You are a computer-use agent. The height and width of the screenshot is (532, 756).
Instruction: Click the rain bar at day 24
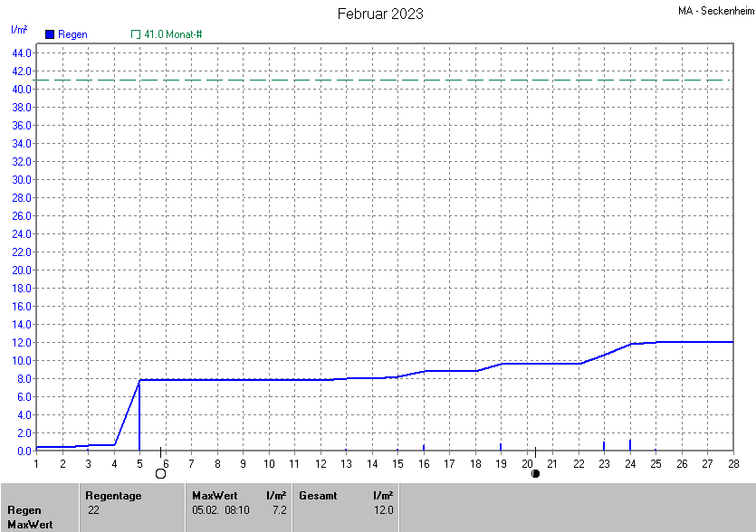point(630,444)
